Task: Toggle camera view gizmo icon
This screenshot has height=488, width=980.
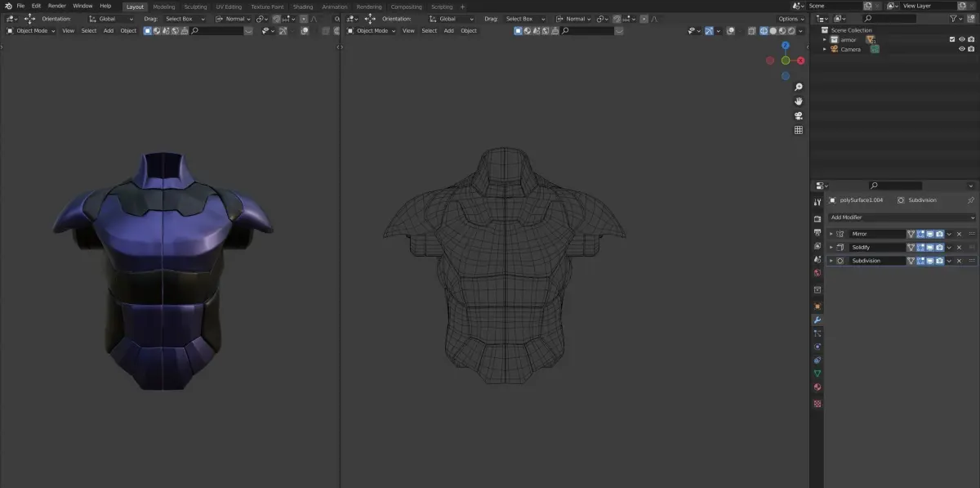Action: coord(799,115)
